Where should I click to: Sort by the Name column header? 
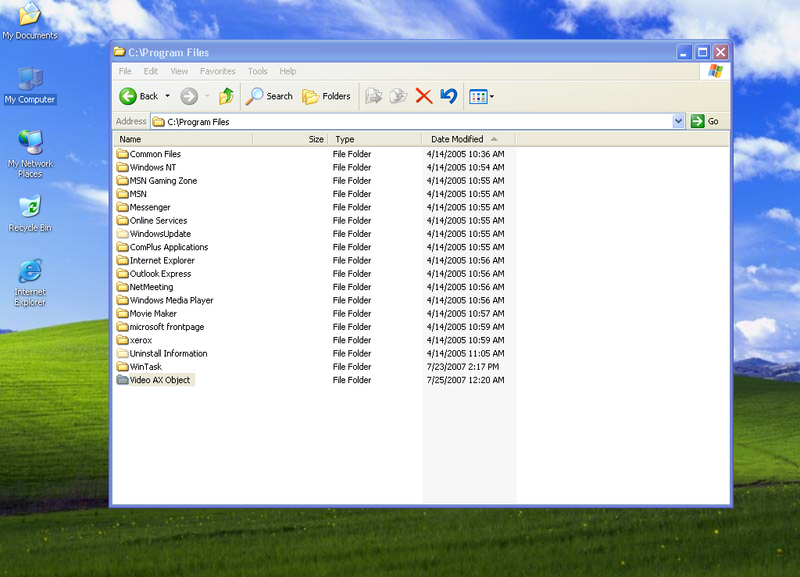click(x=183, y=139)
